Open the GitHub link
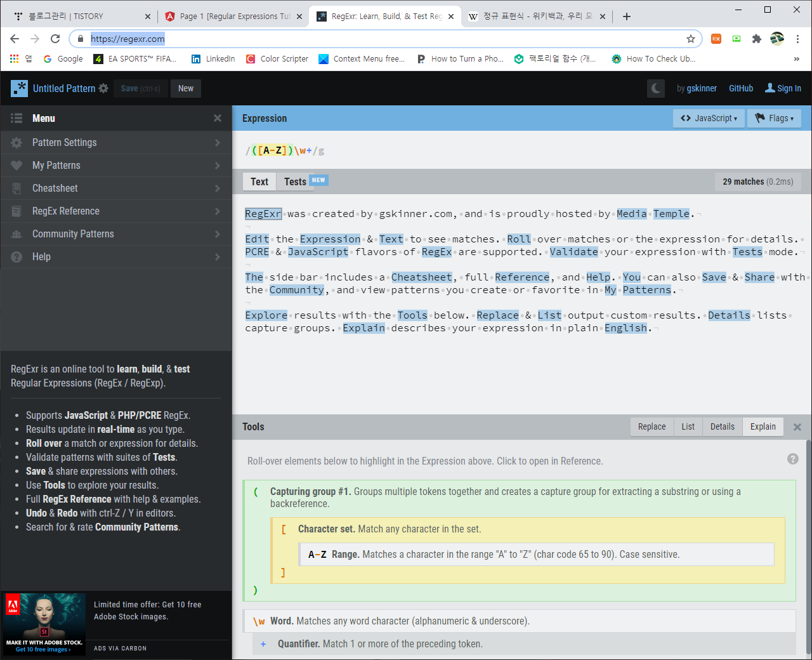The height and width of the screenshot is (660, 812). pos(741,88)
